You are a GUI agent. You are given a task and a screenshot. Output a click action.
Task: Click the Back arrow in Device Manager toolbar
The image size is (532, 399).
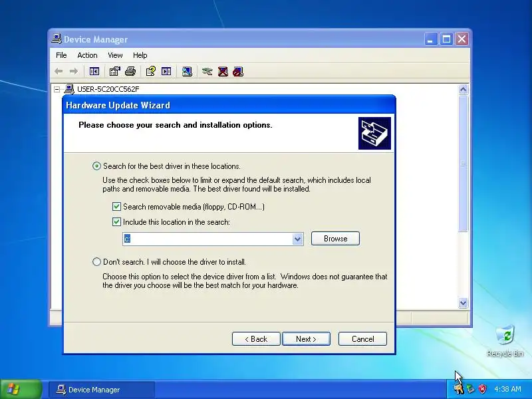pyautogui.click(x=59, y=71)
